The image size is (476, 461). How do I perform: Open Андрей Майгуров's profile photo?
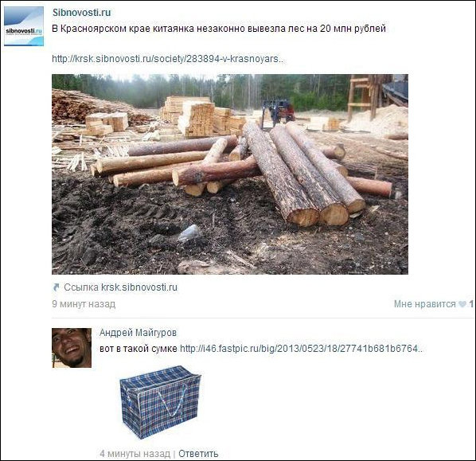coord(72,348)
